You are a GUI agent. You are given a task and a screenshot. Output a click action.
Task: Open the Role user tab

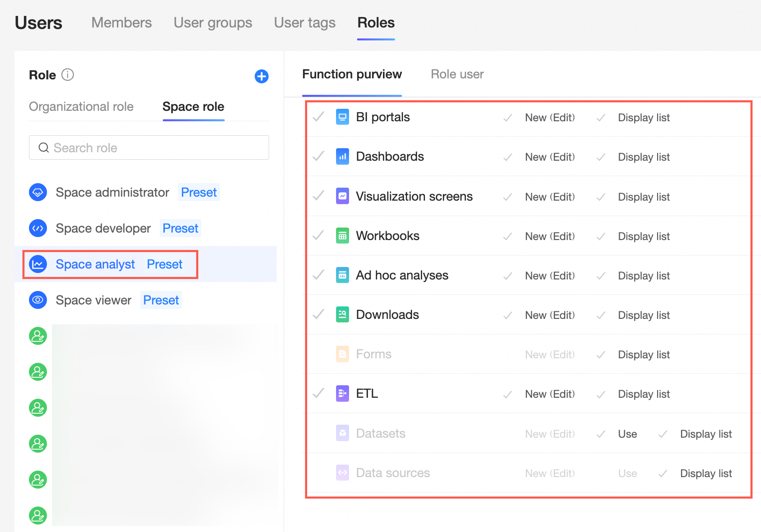[457, 74]
